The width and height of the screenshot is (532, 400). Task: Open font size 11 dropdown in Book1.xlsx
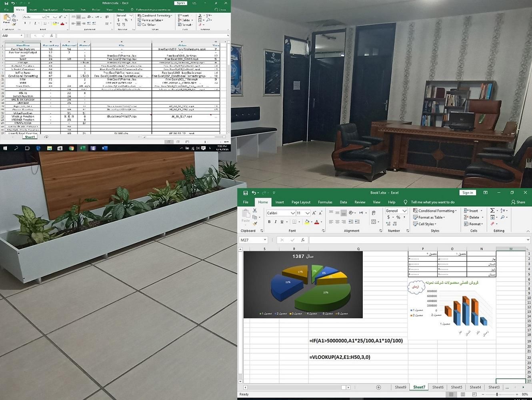pyautogui.click(x=308, y=213)
